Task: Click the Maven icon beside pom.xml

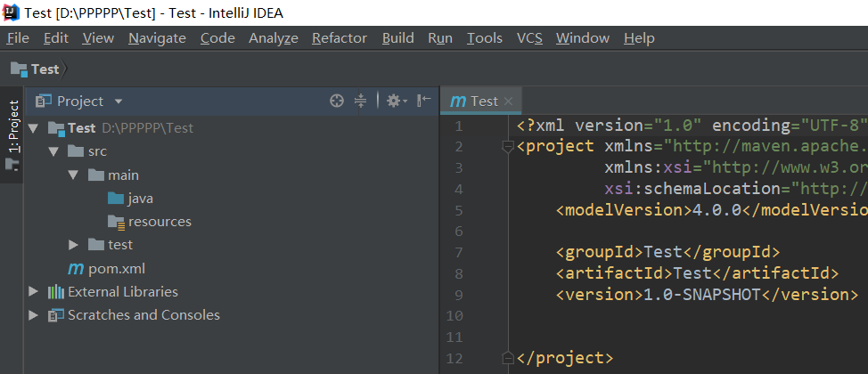Action: click(x=75, y=270)
